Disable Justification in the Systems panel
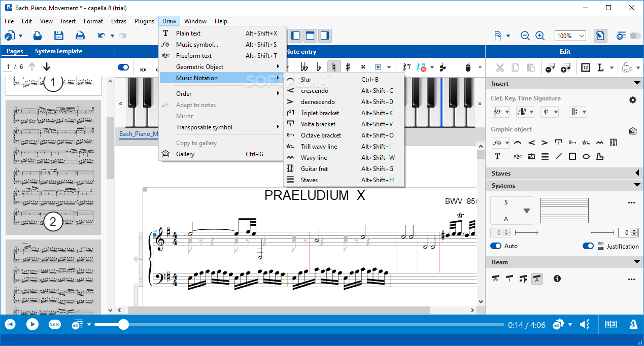The height and width of the screenshot is (346, 644). pyautogui.click(x=588, y=246)
